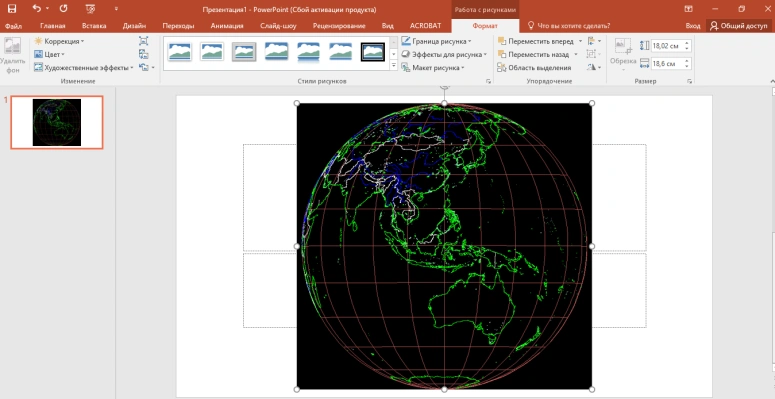Open the Файл tab
The width and height of the screenshot is (775, 399).
pos(13,26)
